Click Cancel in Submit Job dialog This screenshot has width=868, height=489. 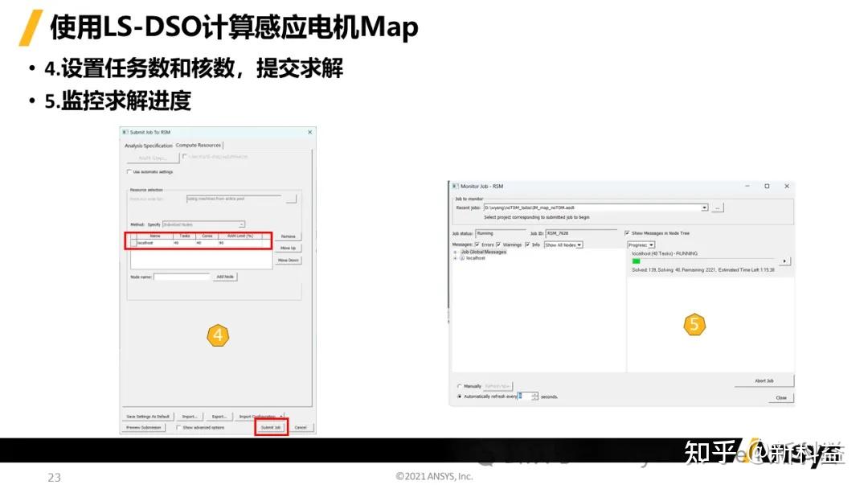coord(301,428)
